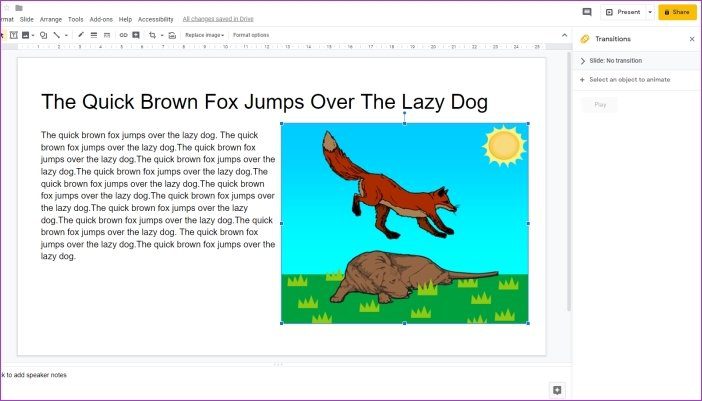Click the border color pencil icon
Screen dimensions: 702x401
[x=81, y=35]
